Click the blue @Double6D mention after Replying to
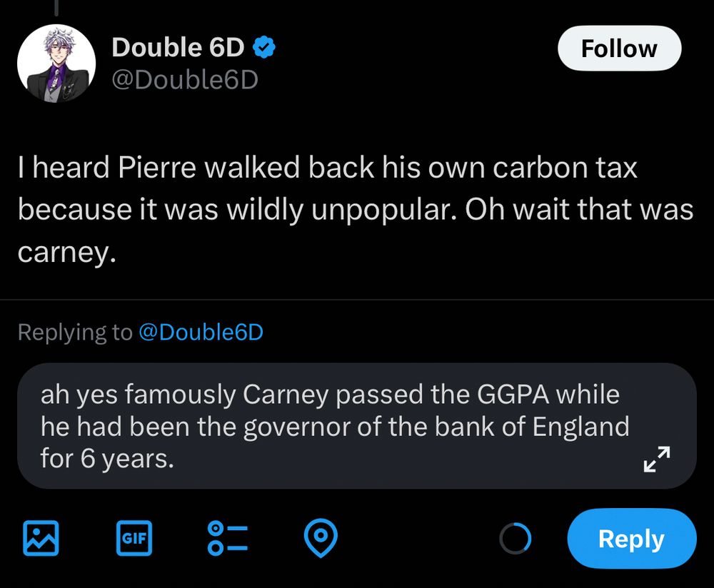 coord(201,333)
